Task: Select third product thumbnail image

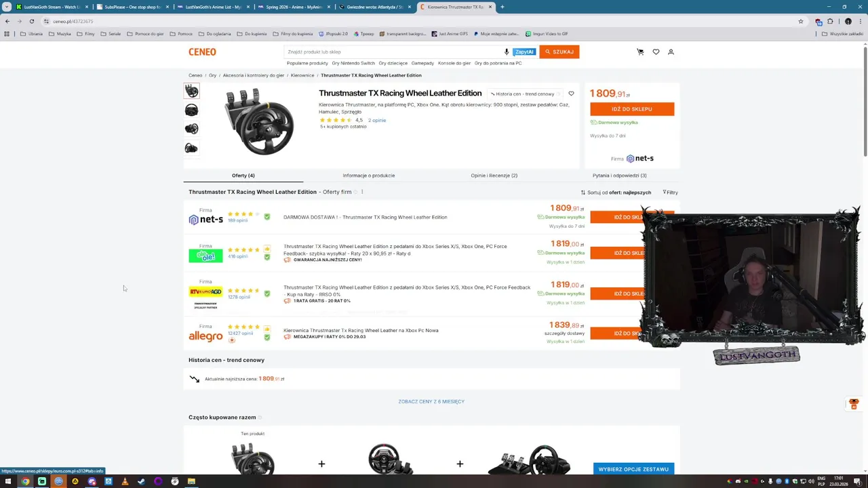Action: 191,129
